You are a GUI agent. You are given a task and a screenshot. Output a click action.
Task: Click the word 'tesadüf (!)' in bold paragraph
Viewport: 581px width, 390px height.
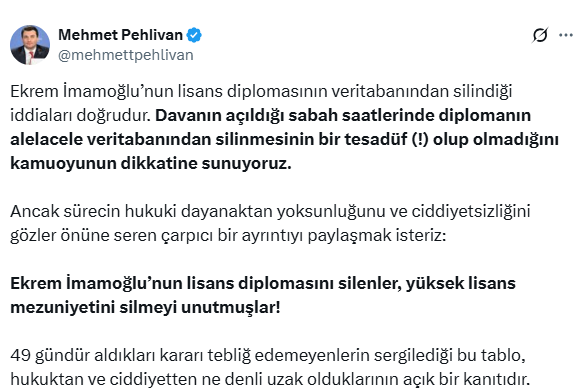click(x=386, y=140)
